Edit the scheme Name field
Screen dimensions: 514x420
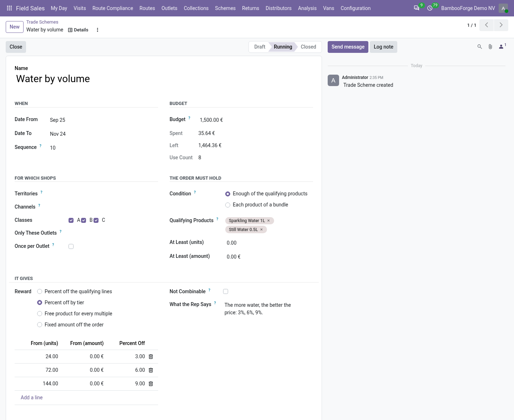click(x=164, y=79)
